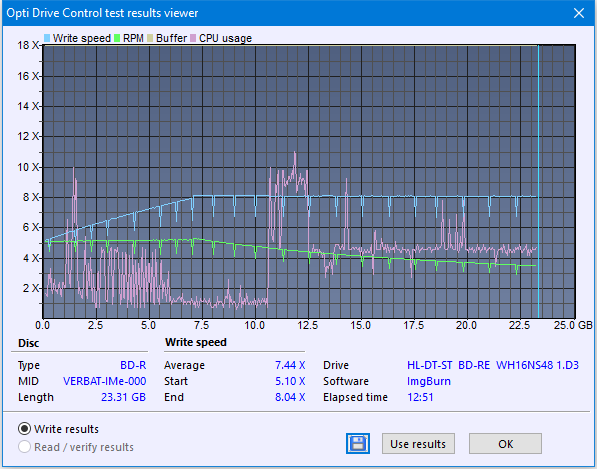This screenshot has height=469, width=597.
Task: Click the RPM legend green swatch
Action: pyautogui.click(x=117, y=38)
